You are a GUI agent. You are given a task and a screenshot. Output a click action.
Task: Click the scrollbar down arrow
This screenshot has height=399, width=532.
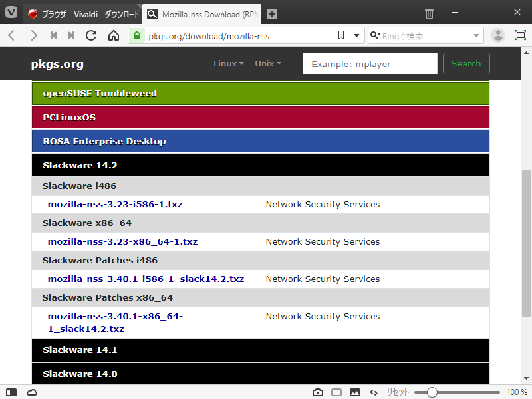526,378
